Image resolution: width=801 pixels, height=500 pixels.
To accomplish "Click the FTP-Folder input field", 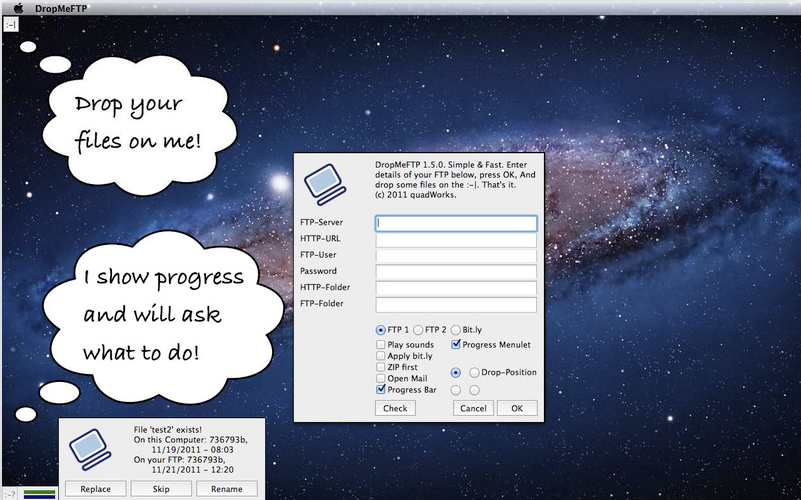I will tap(456, 305).
